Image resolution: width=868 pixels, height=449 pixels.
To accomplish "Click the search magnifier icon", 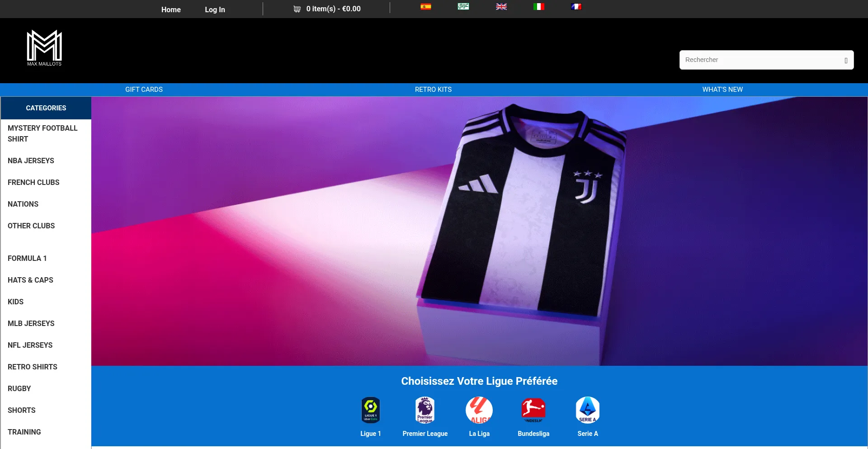I will [846, 60].
